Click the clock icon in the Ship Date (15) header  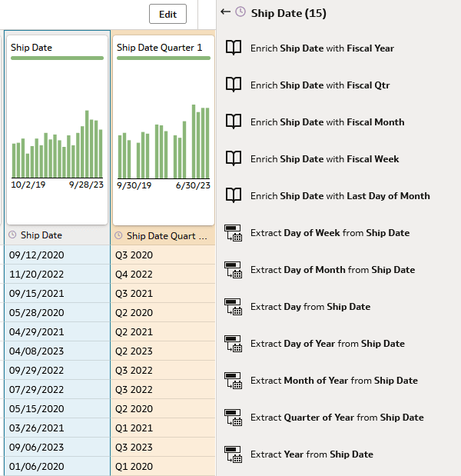pos(240,12)
